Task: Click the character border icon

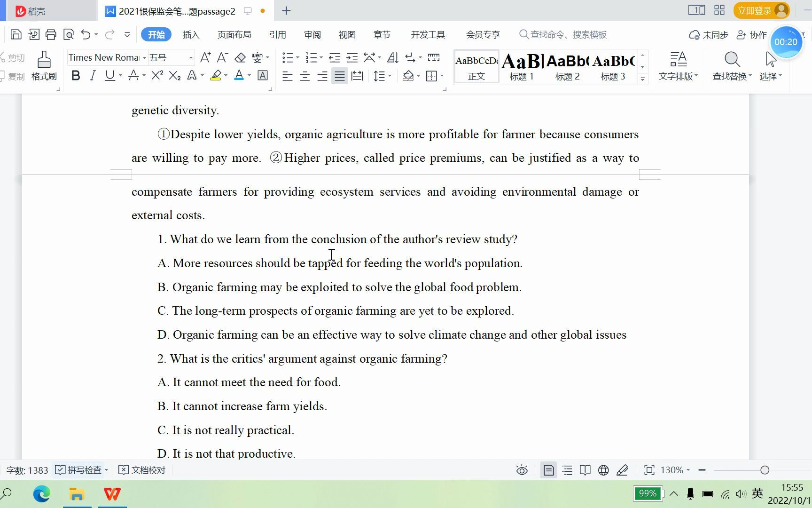Action: [x=263, y=75]
